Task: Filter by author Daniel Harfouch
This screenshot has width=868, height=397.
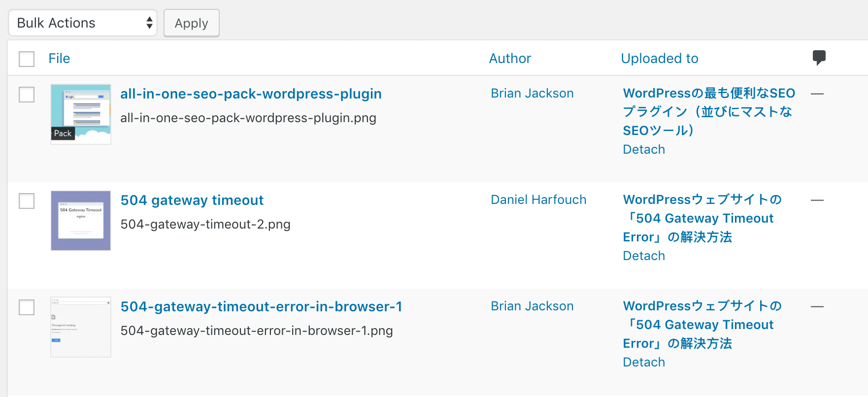Action: 538,199
